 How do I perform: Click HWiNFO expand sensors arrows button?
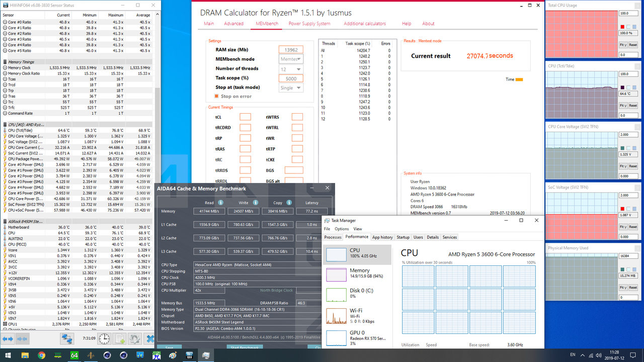tap(8, 339)
